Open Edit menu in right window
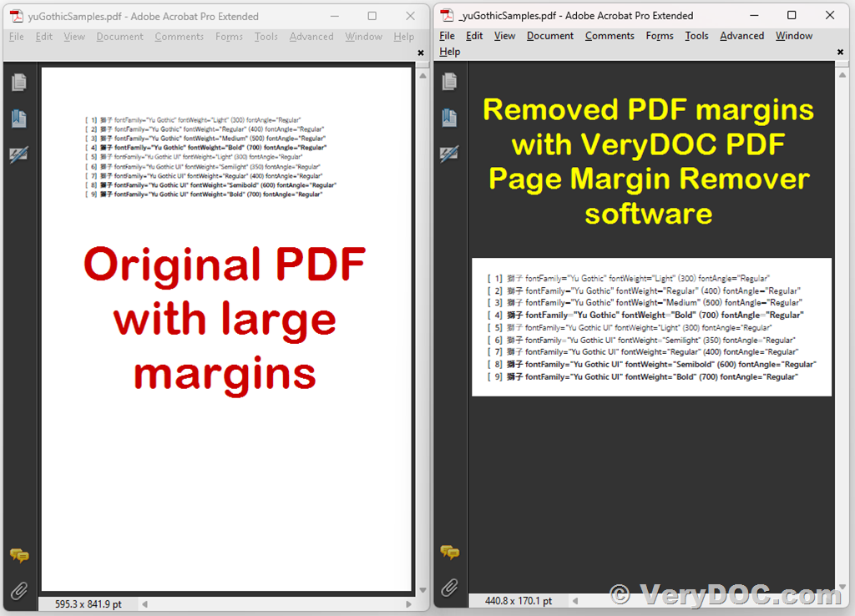This screenshot has width=855, height=616. click(474, 35)
